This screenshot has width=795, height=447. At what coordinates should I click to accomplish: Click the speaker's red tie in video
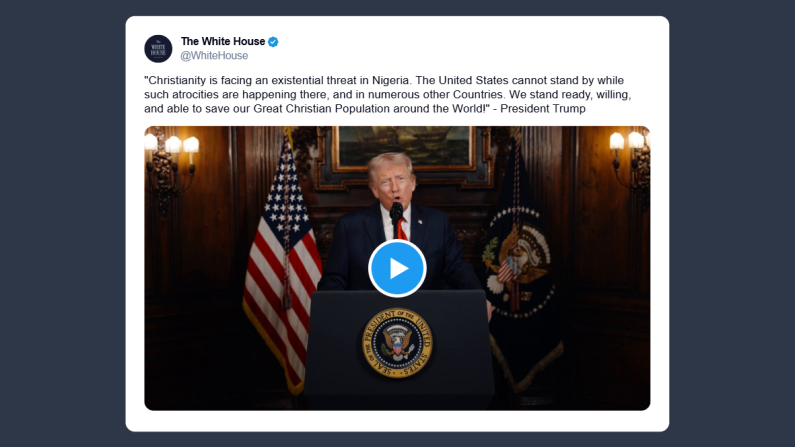click(x=402, y=229)
